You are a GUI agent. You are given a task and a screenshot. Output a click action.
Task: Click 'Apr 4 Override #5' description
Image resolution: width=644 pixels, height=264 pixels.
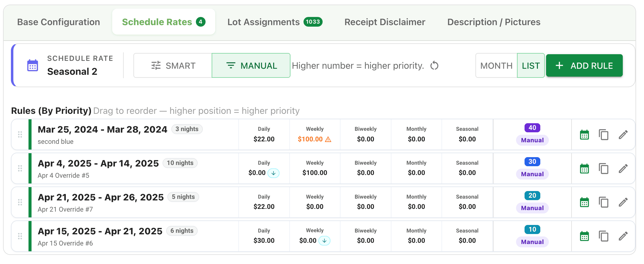coord(63,175)
